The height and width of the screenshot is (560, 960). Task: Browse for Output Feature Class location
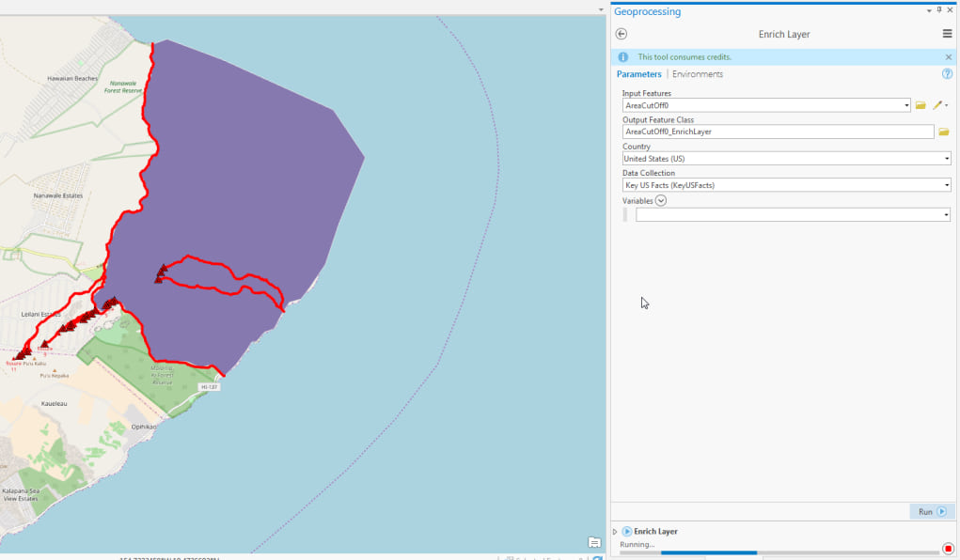point(943,132)
